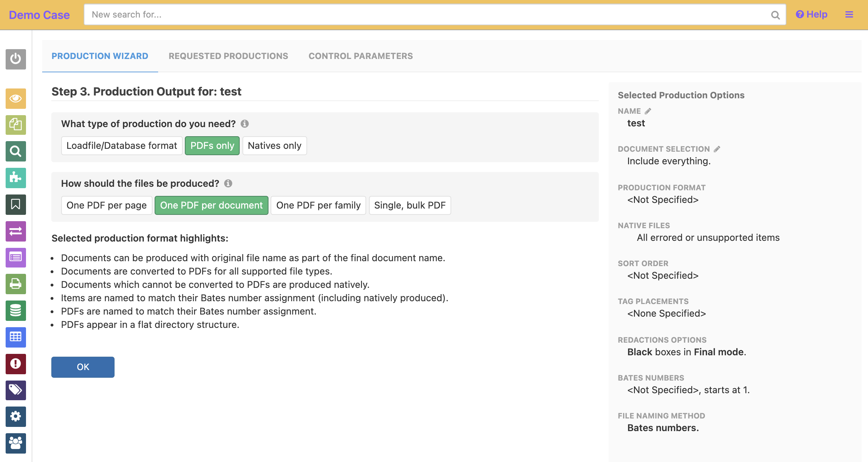Select Loadfile/Database format option
Screen dimensions: 868x462
(x=122, y=146)
